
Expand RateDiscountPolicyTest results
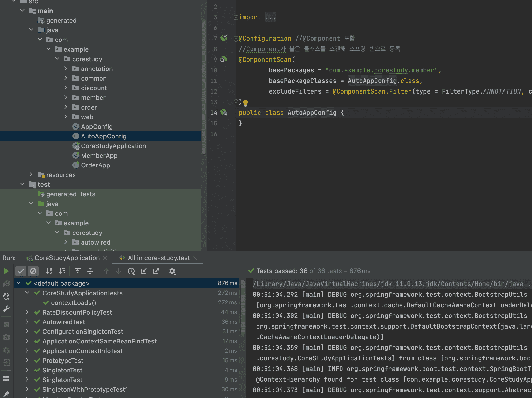pos(27,312)
